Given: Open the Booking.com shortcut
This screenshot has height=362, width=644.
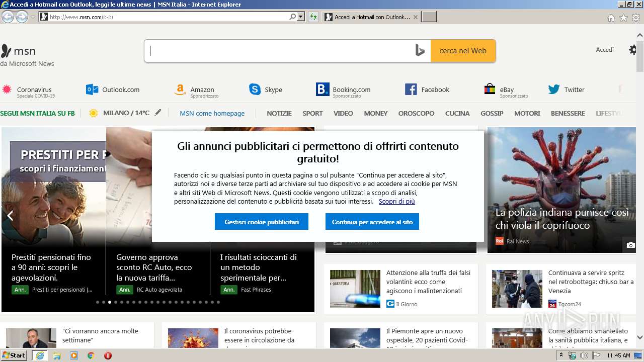Looking at the screenshot, I should 343,90.
